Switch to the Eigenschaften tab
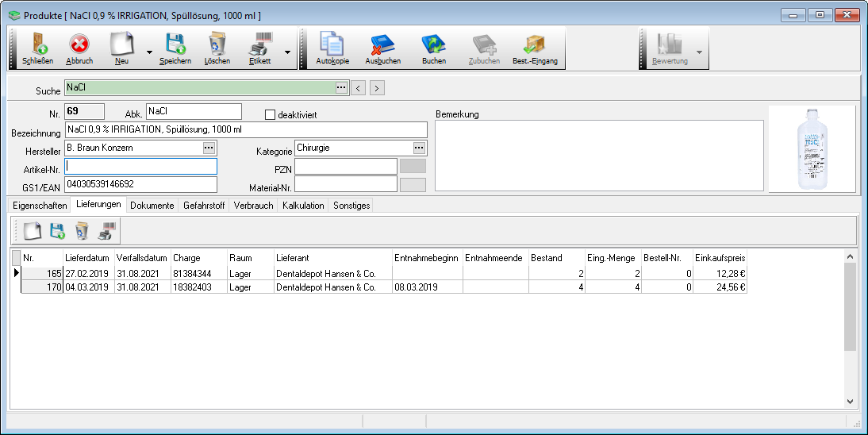Image resolution: width=868 pixels, height=435 pixels. pyautogui.click(x=40, y=206)
